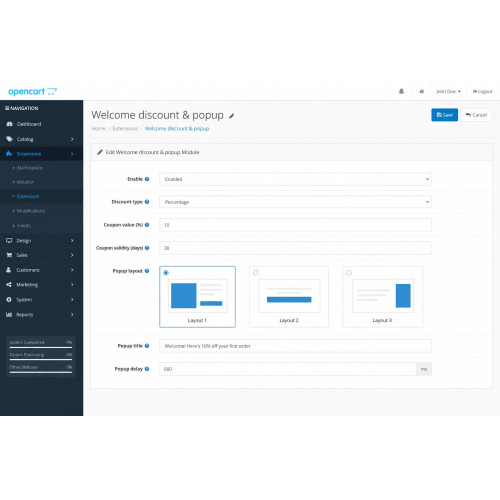Select the Layout 1 radio button
This screenshot has height=500, width=500.
pos(166,273)
